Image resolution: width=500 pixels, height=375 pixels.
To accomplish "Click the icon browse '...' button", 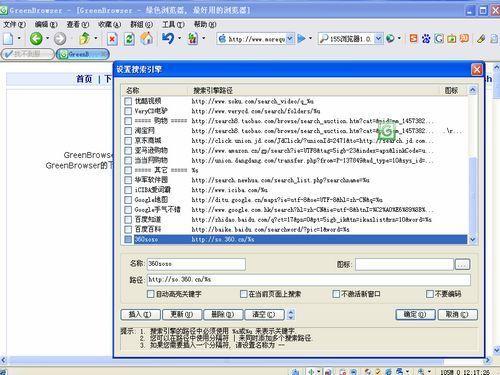I will 462,264.
